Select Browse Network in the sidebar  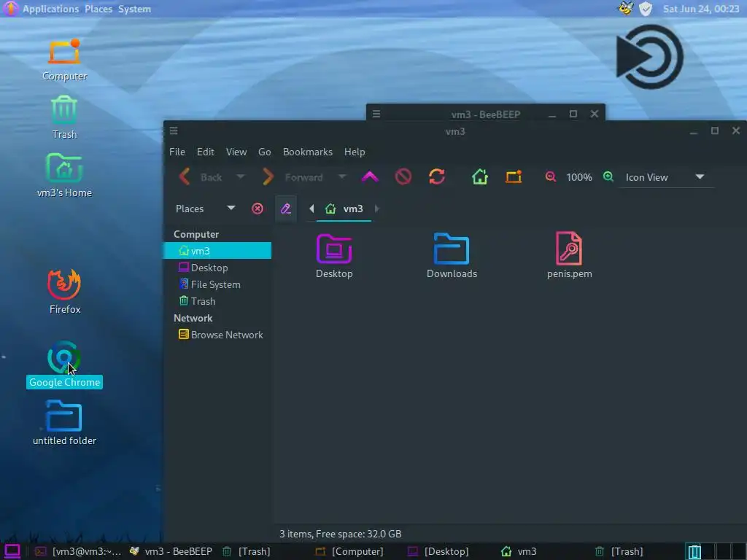[217, 335]
